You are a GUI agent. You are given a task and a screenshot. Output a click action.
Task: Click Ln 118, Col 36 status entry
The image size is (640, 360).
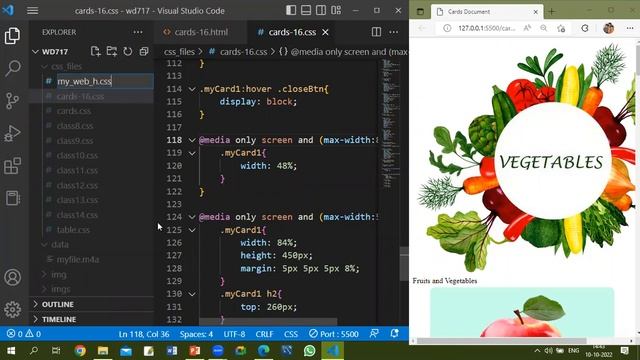144,334
